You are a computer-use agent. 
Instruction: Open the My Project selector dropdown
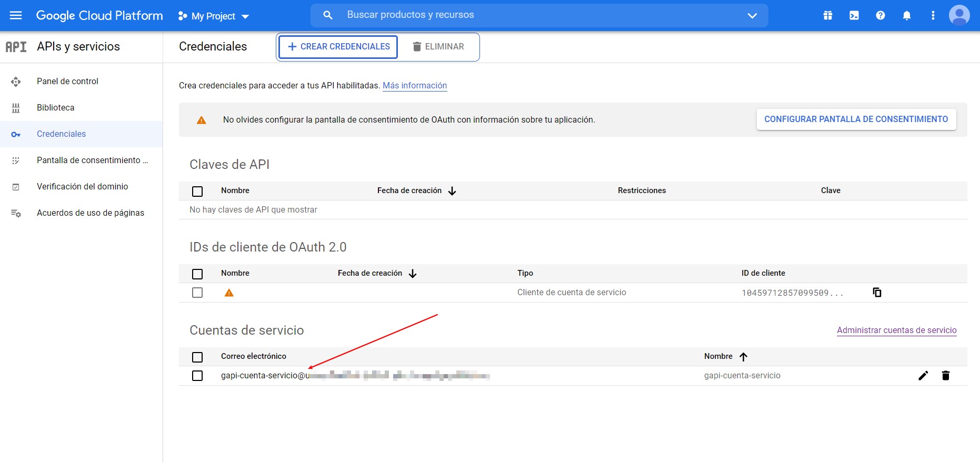[214, 16]
